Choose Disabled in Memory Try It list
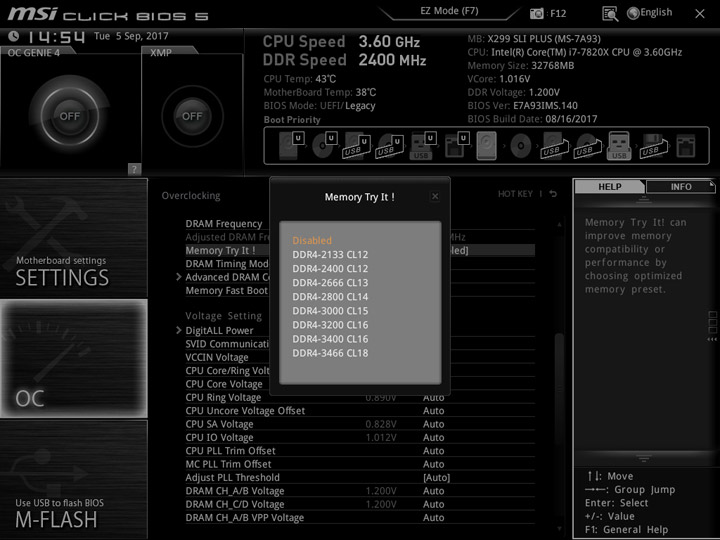 click(312, 240)
